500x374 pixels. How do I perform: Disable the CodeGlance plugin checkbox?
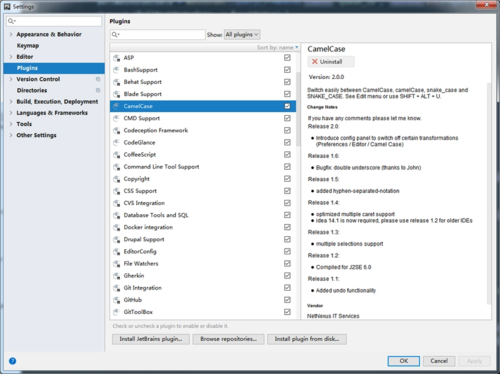287,142
